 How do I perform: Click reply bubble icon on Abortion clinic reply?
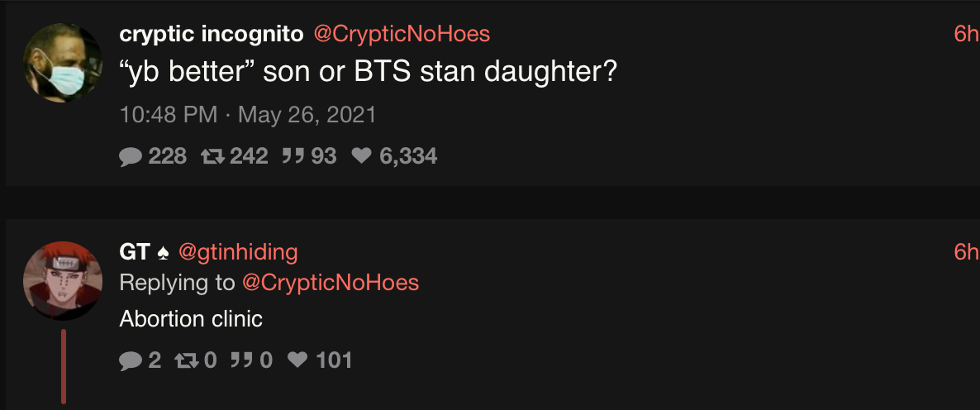(x=130, y=361)
